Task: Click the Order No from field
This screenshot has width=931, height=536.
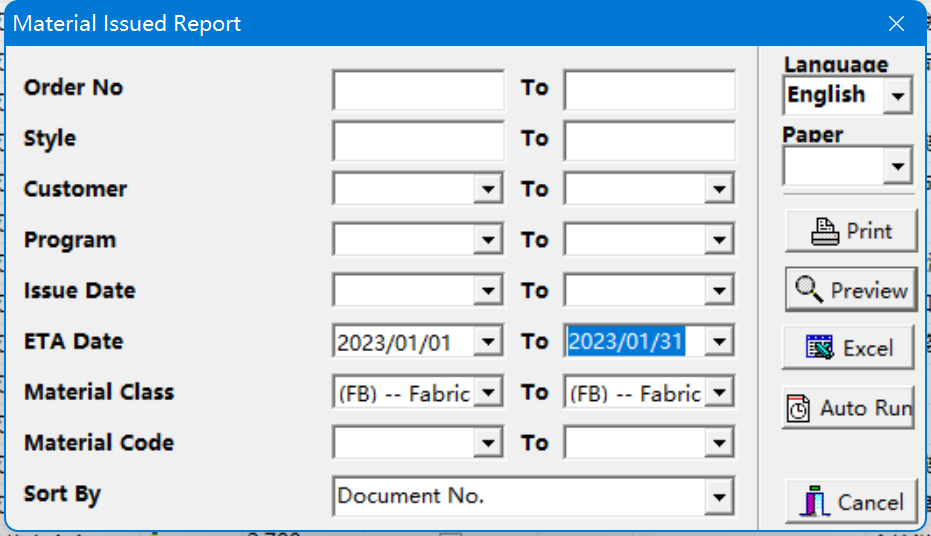Action: (418, 90)
